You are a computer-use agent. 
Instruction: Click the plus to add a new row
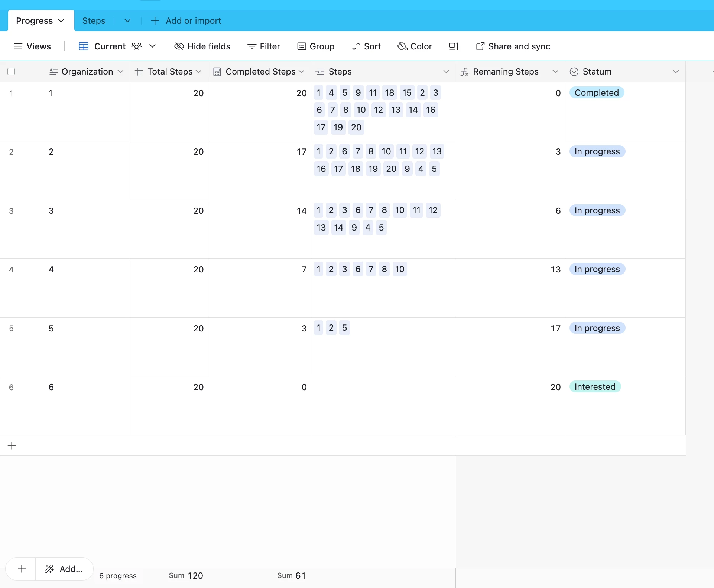(x=12, y=445)
